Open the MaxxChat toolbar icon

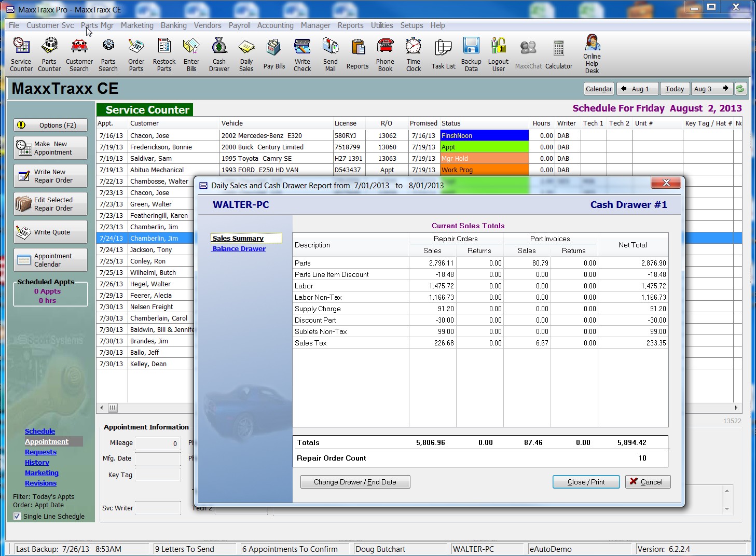point(528,54)
